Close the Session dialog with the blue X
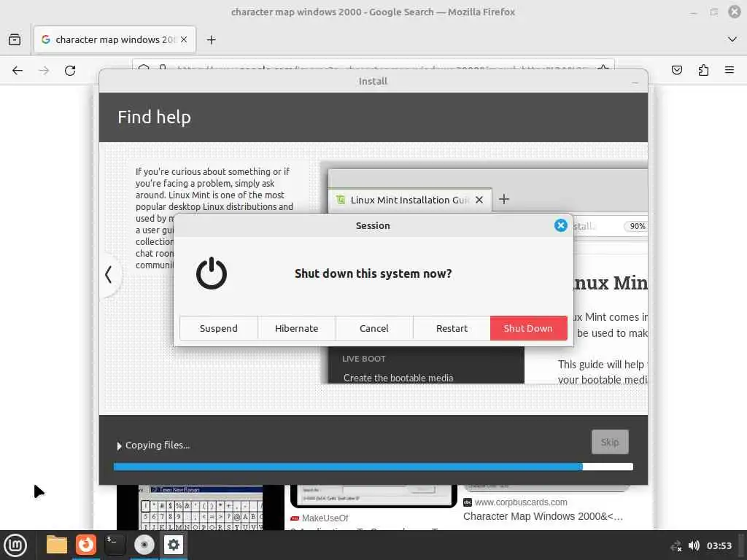Viewport: 747px width, 560px height. click(561, 225)
